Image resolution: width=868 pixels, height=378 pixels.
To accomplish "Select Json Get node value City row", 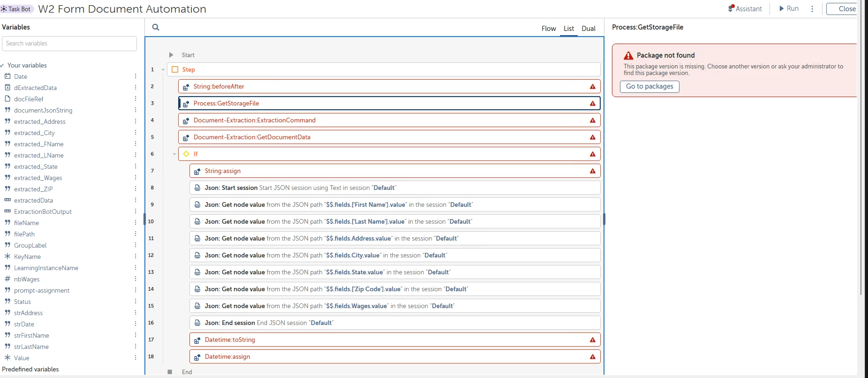I will (395, 255).
